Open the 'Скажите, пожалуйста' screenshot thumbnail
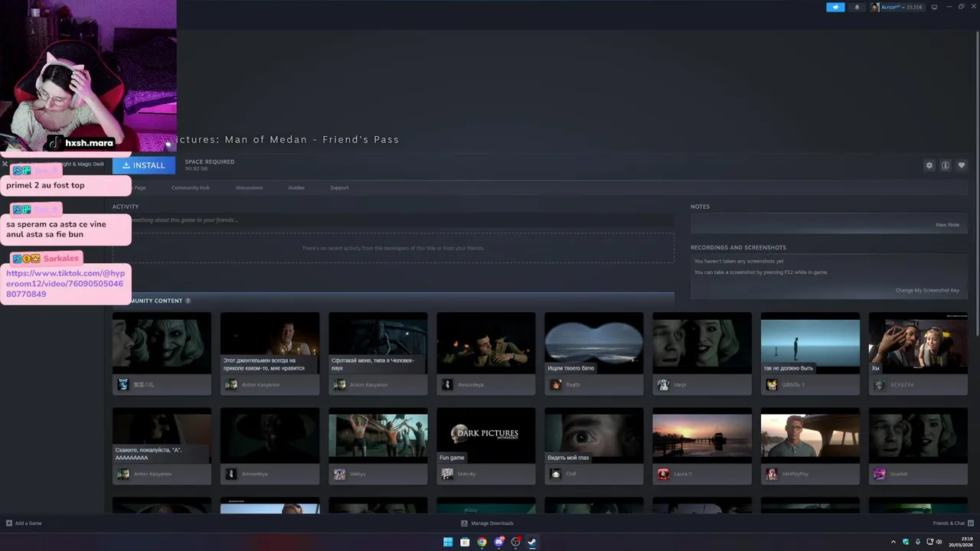This screenshot has width=980, height=551. click(x=162, y=435)
